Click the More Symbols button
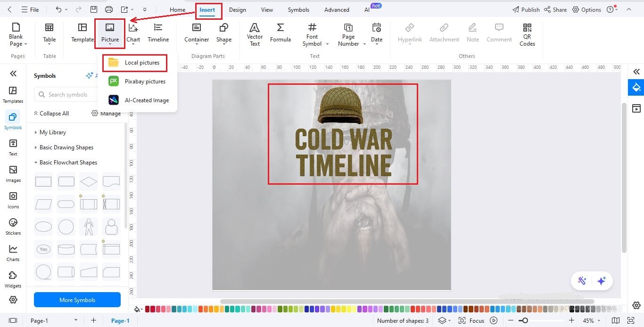The image size is (644, 327). [x=77, y=300]
